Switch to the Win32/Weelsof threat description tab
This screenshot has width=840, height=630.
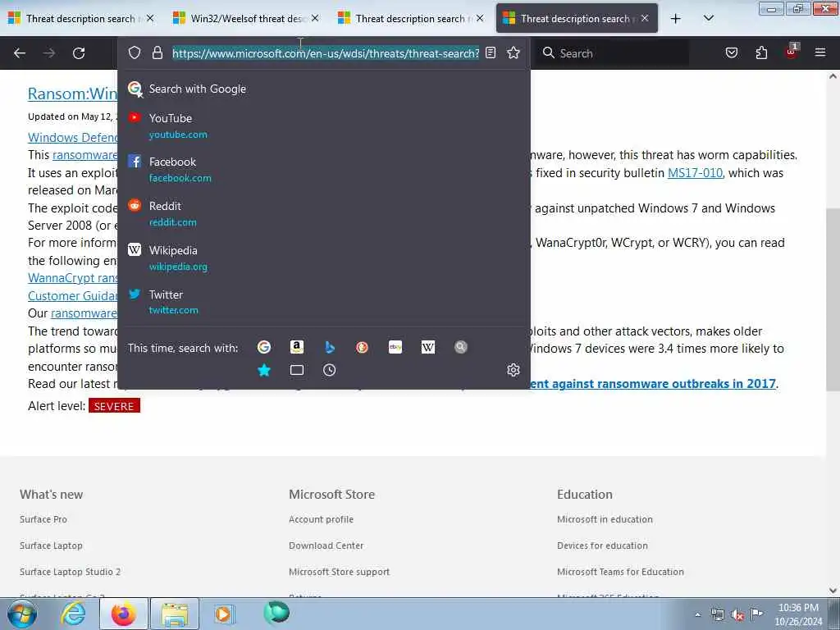click(248, 19)
